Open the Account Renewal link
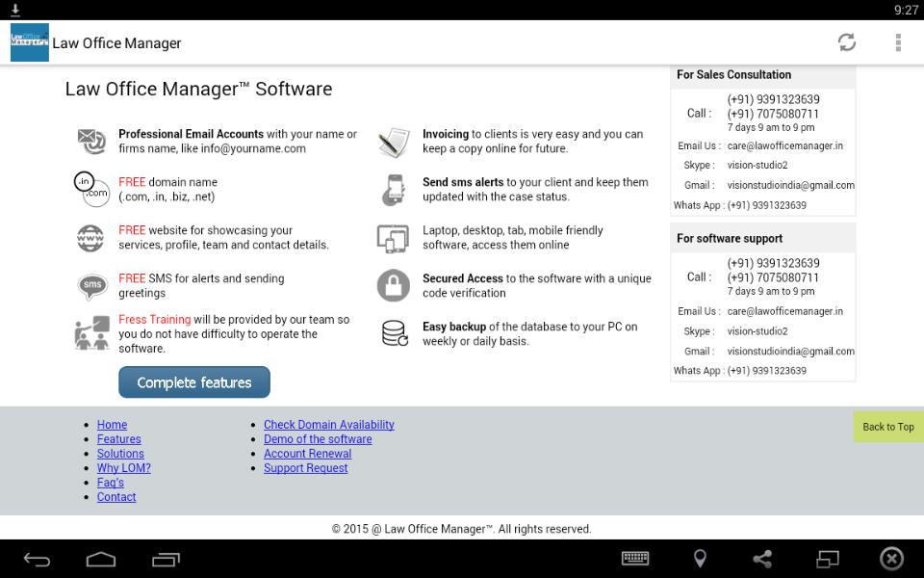The height and width of the screenshot is (578, 924). [308, 454]
